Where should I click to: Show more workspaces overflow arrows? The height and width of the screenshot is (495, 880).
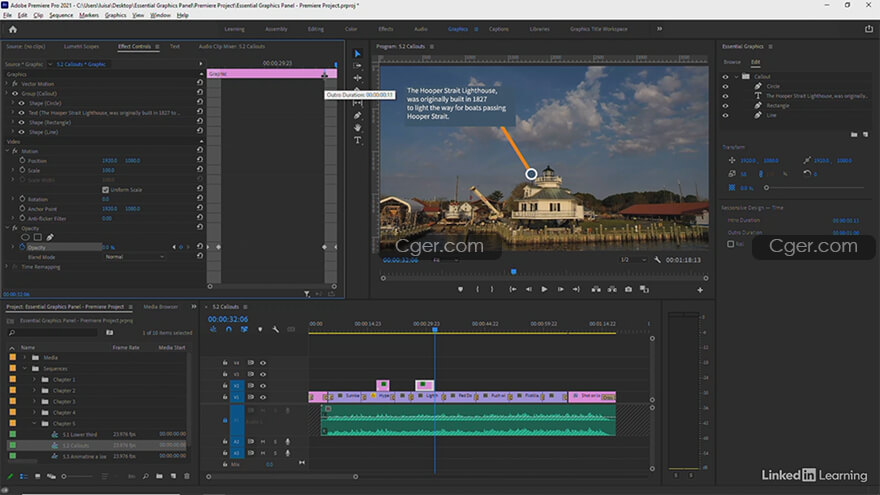point(659,29)
